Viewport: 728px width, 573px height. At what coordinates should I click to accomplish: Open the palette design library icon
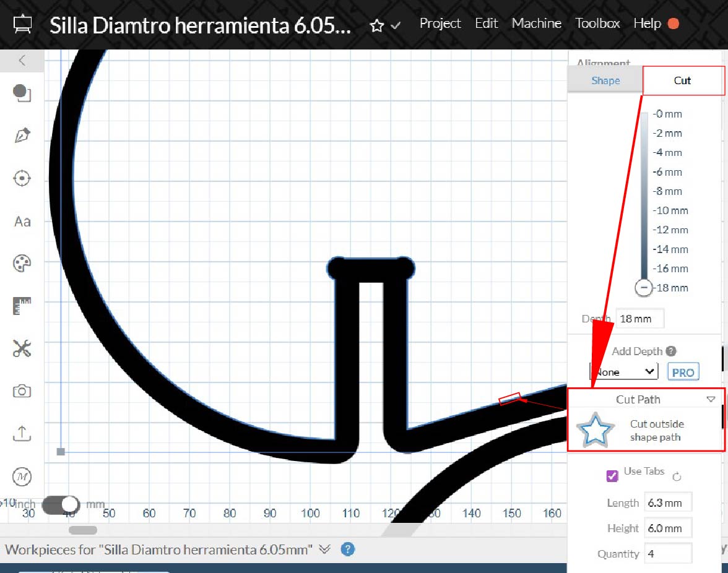click(22, 263)
